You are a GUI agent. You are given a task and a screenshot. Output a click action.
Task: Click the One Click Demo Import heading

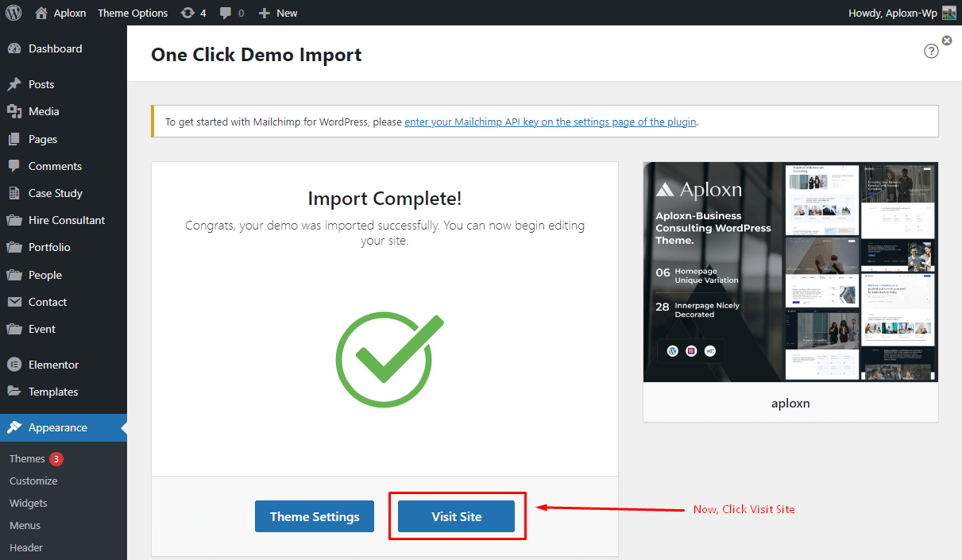(x=256, y=54)
